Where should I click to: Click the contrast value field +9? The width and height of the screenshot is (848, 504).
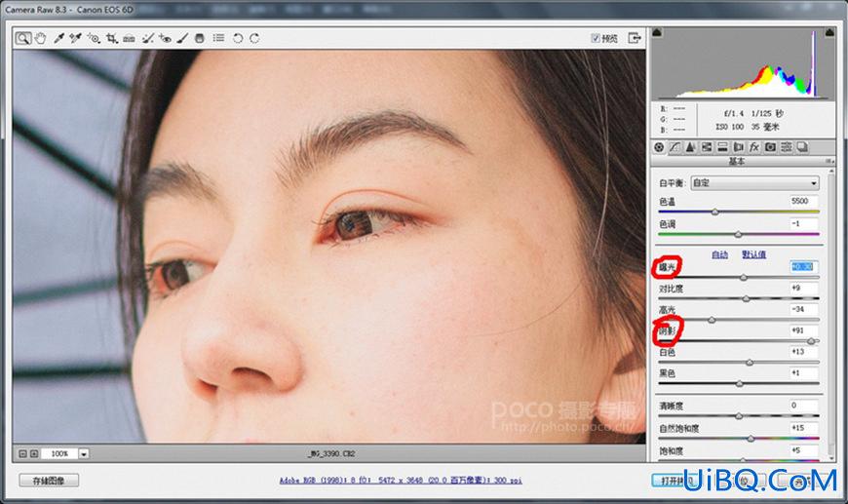pyautogui.click(x=804, y=289)
